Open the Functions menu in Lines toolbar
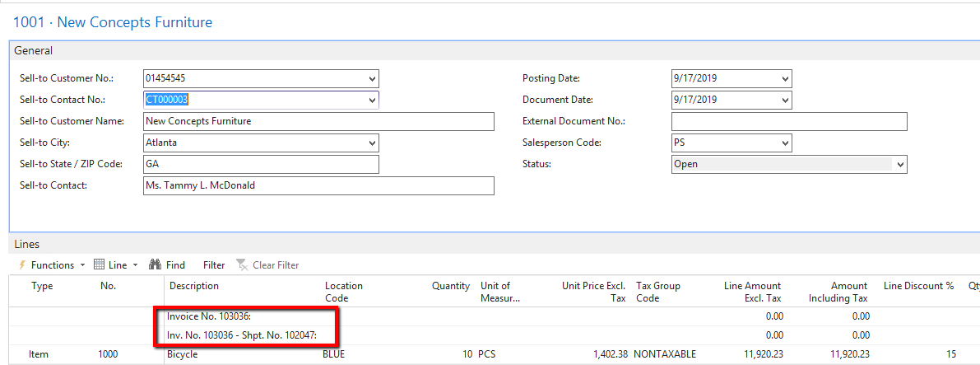980x365 pixels. point(52,265)
